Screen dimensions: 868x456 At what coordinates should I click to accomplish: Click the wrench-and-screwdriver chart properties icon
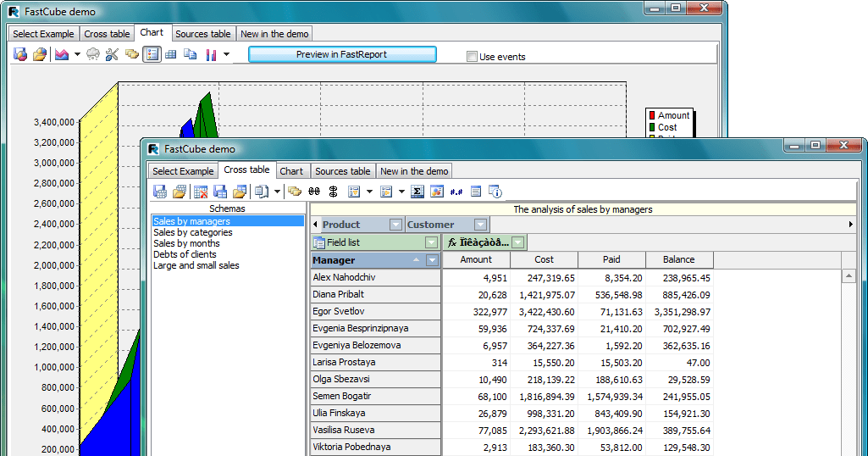(113, 54)
